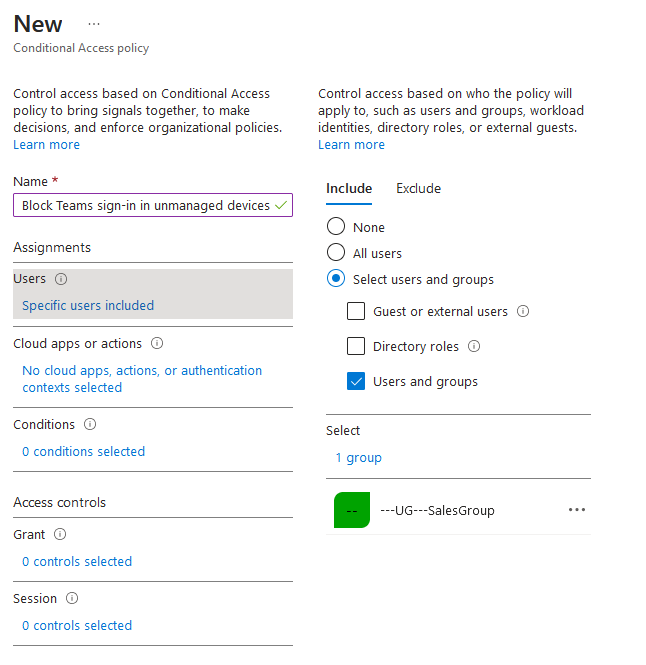
Task: Select the None radio button
Action: coord(336,226)
